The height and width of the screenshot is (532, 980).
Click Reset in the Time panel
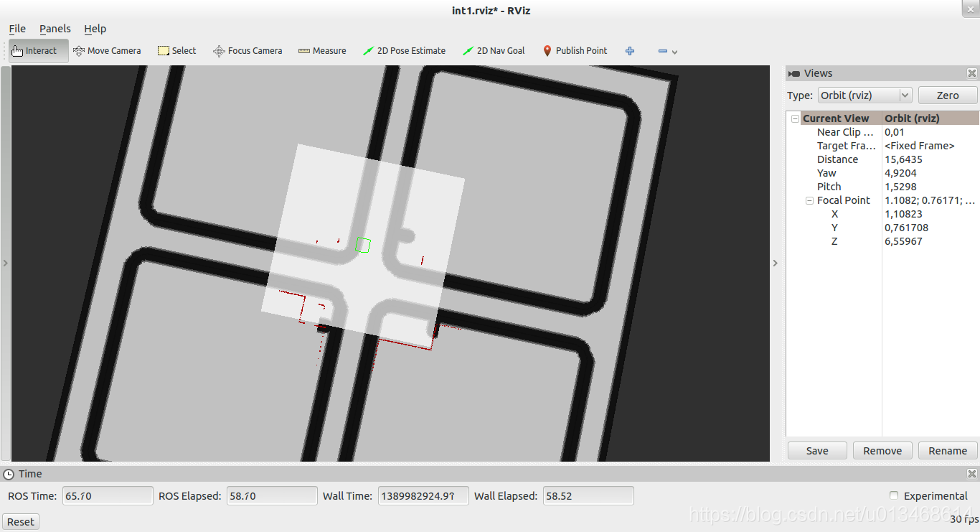point(20,521)
